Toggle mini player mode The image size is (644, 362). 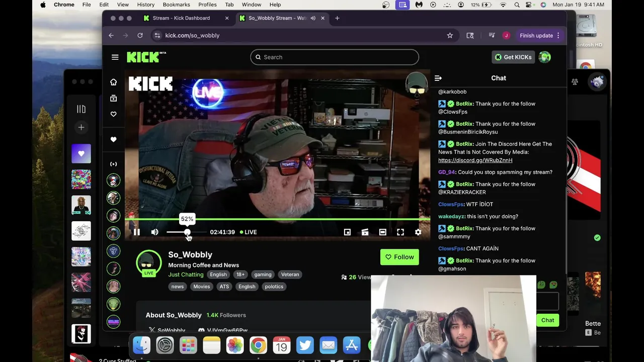point(347,232)
